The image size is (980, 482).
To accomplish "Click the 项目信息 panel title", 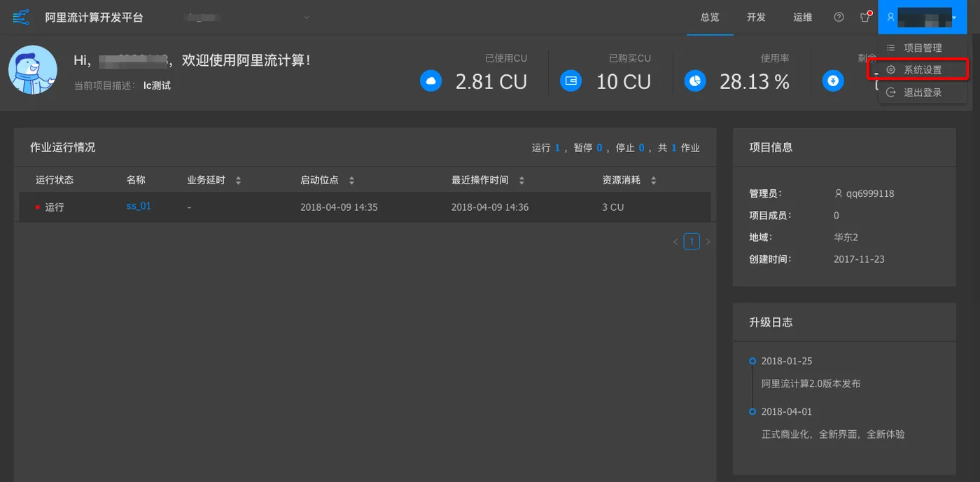I will tap(771, 148).
